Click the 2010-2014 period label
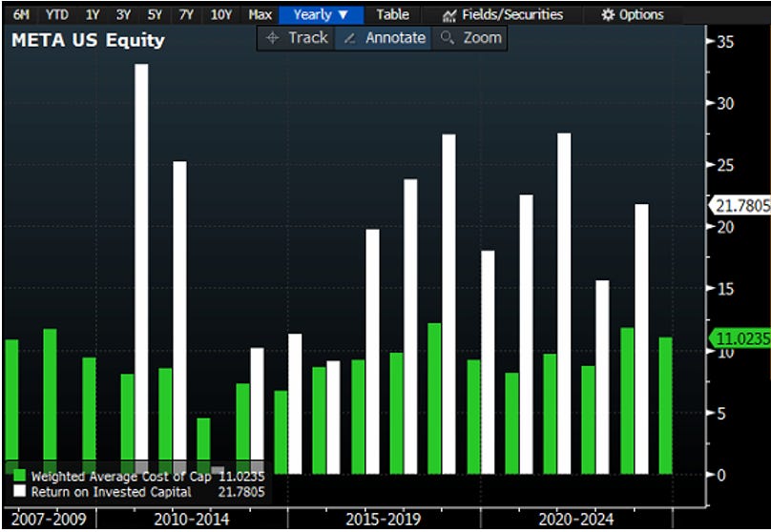 [192, 519]
